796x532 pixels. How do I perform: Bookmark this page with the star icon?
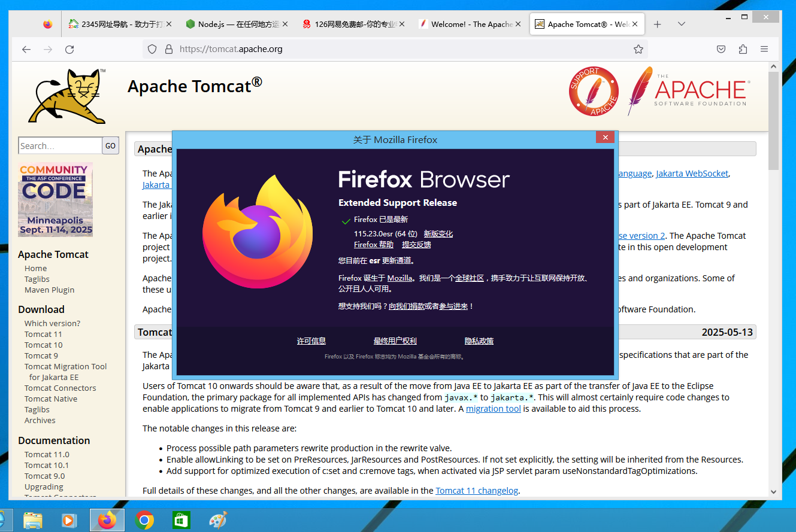pyautogui.click(x=638, y=49)
